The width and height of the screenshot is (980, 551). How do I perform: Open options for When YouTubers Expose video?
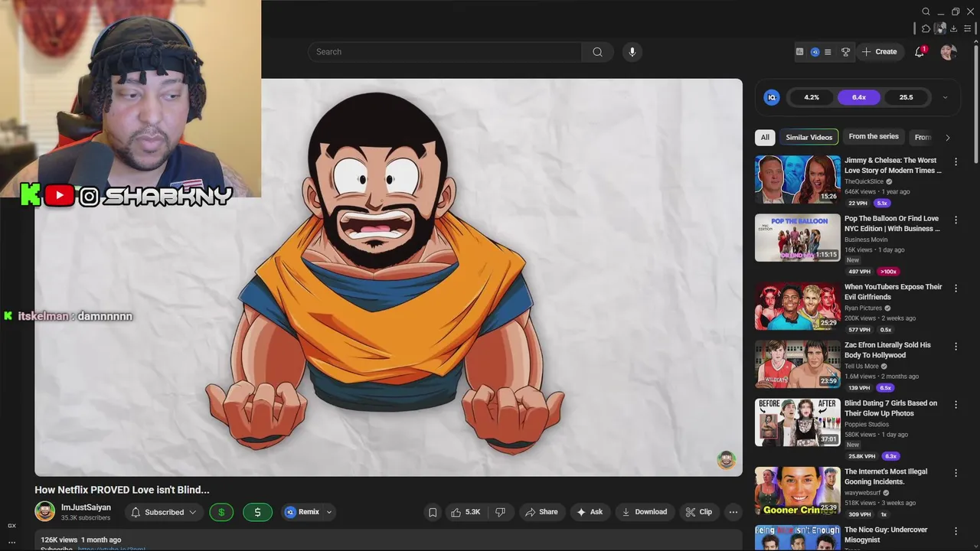tap(955, 289)
